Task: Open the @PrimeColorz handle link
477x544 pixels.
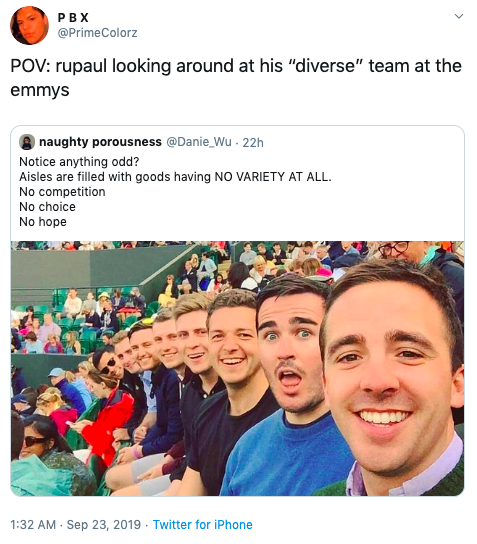Action: (x=97, y=33)
